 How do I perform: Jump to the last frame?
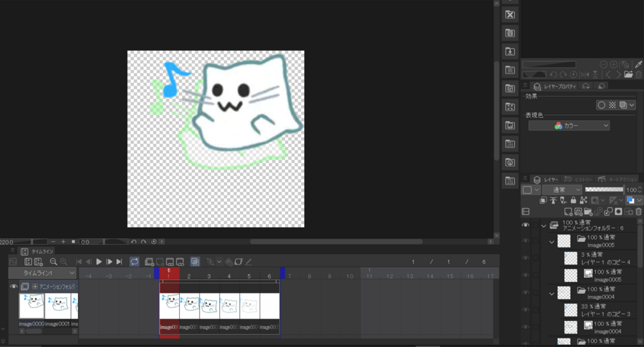click(x=119, y=262)
